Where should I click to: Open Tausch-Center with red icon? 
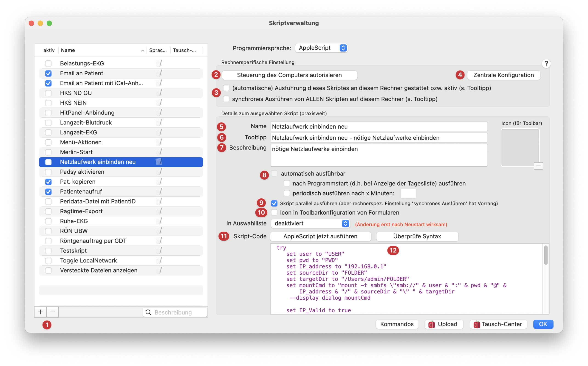tap(498, 324)
